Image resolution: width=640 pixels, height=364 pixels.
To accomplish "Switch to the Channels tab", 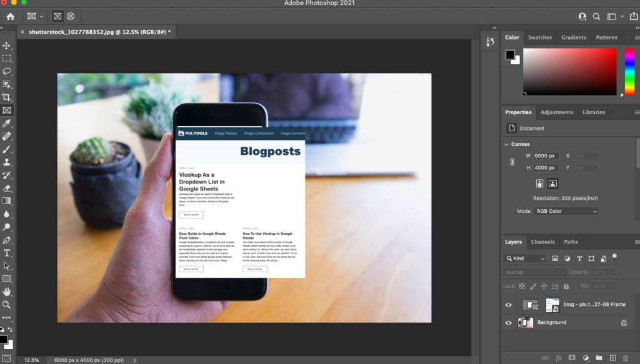I will 542,242.
